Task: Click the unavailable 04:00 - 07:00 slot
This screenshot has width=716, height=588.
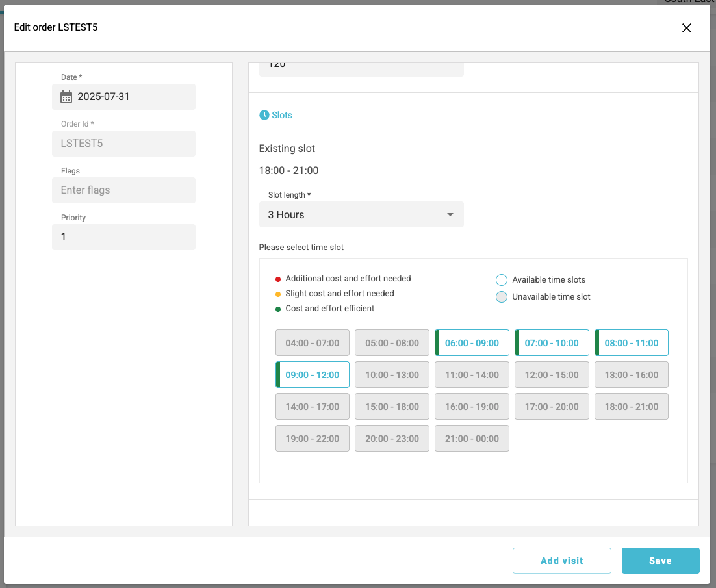Action: [313, 343]
